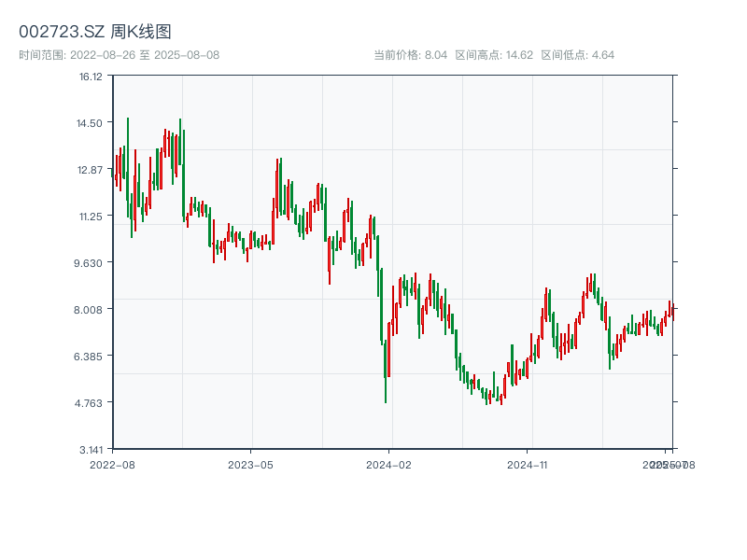The image size is (747, 560).
Task: Click the 002723.SZ 周K线图 chart title
Action: click(95, 33)
